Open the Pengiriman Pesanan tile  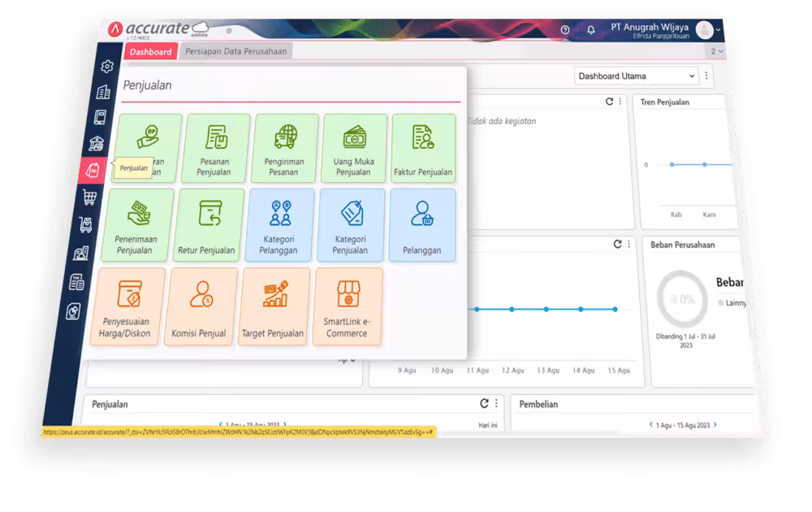point(285,148)
